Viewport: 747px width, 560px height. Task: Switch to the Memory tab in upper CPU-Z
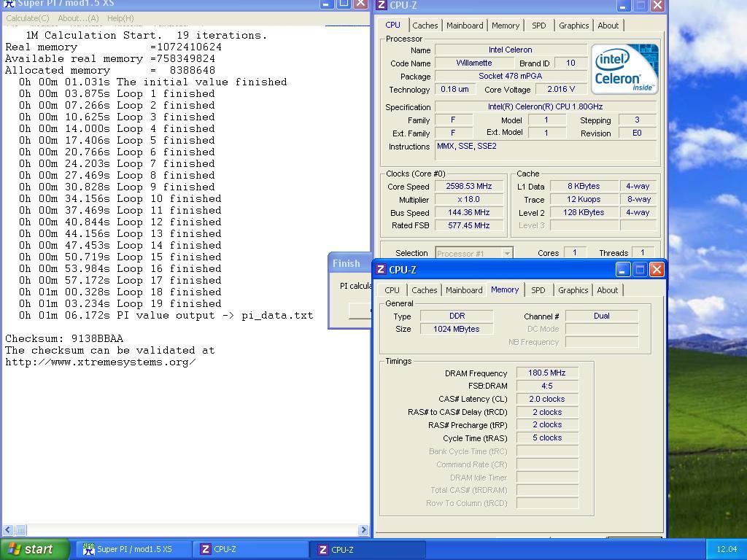point(506,26)
